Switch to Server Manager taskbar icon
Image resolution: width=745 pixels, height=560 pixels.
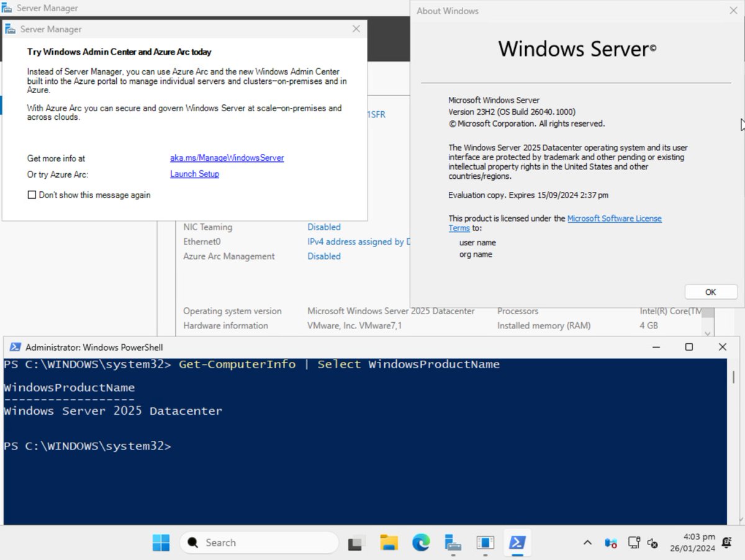(453, 543)
